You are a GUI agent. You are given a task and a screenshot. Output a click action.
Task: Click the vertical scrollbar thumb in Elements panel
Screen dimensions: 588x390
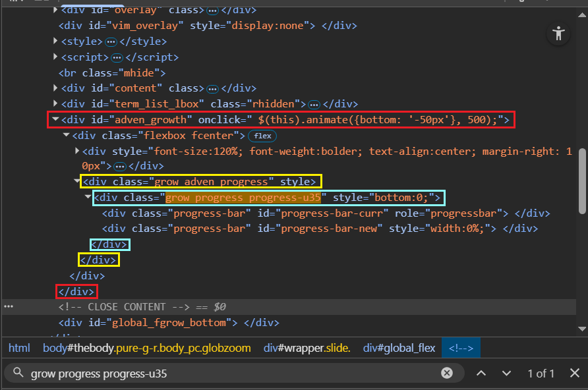pyautogui.click(x=581, y=181)
